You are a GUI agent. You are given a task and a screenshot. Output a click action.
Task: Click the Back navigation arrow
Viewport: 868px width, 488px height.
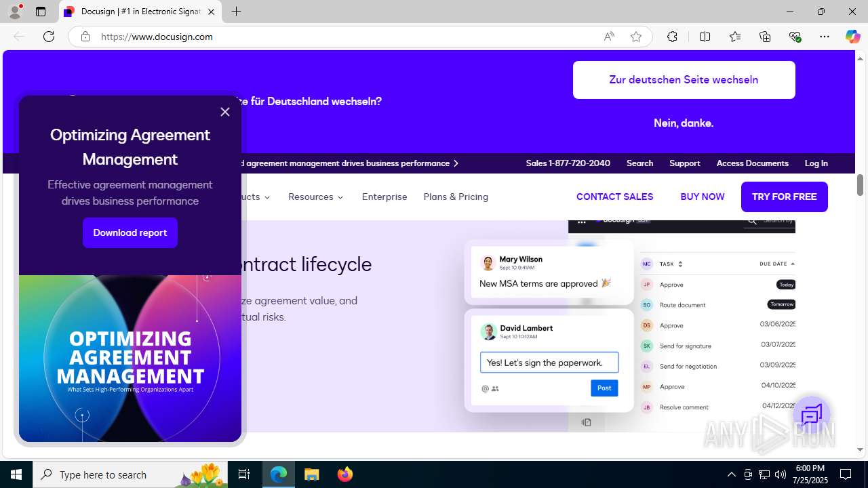coord(19,37)
